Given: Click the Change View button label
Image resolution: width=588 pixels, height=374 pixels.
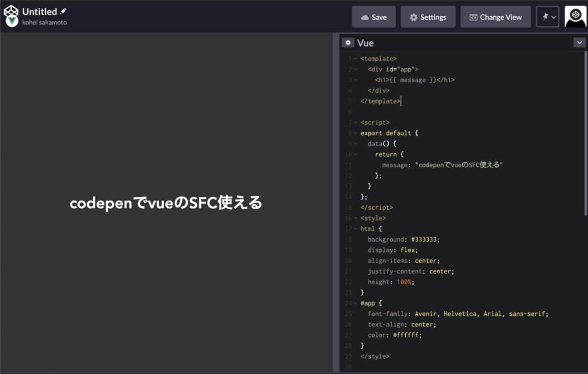Looking at the screenshot, I should click(x=501, y=17).
